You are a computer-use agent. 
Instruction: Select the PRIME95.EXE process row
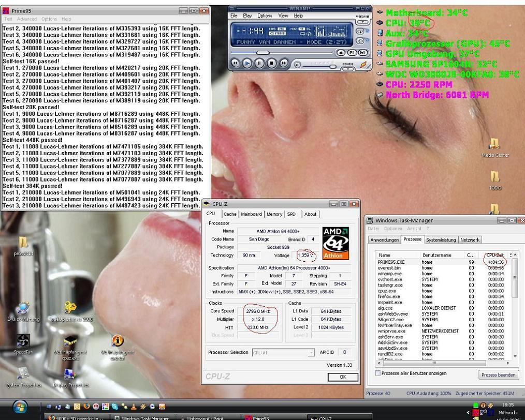point(443,262)
